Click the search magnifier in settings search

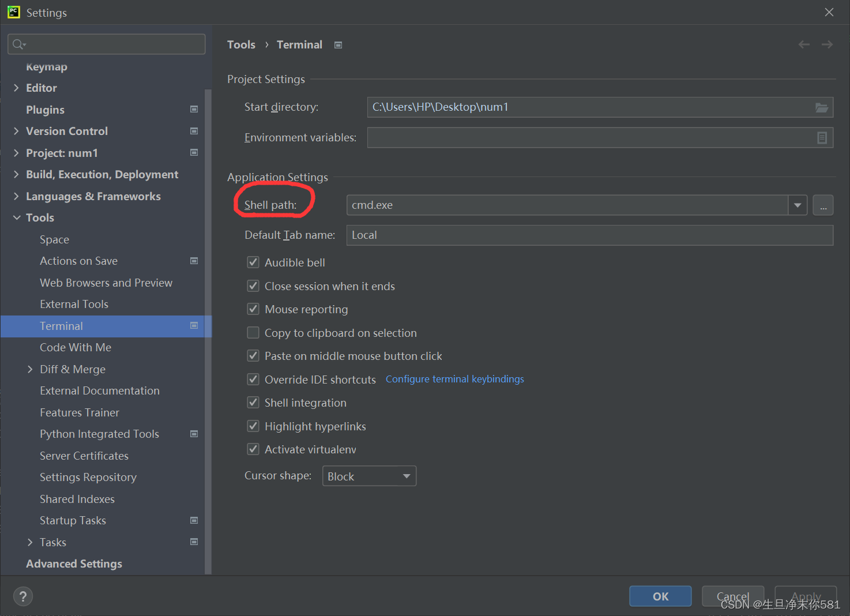(17, 44)
